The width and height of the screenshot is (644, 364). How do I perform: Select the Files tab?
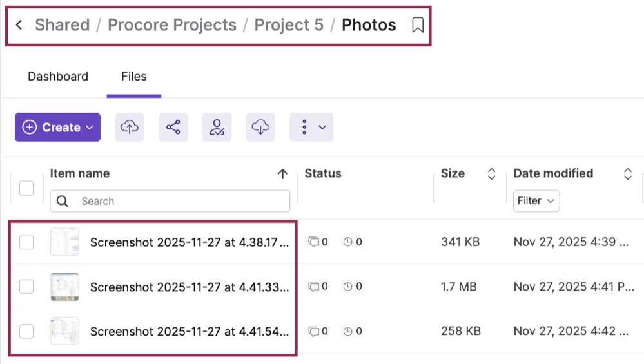click(134, 76)
